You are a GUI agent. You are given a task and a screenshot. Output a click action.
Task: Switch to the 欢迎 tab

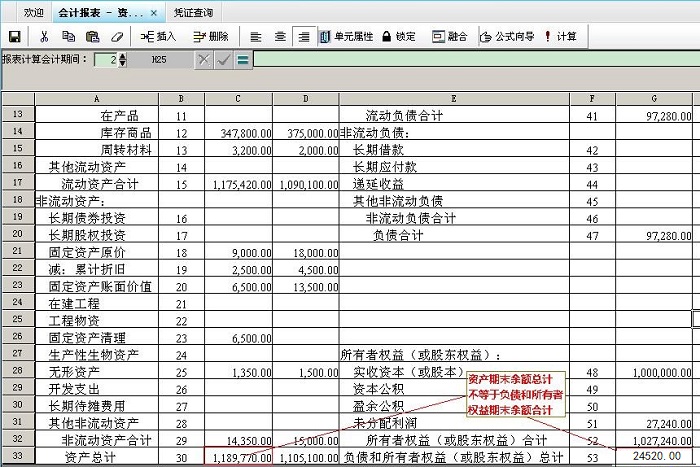pyautogui.click(x=34, y=13)
